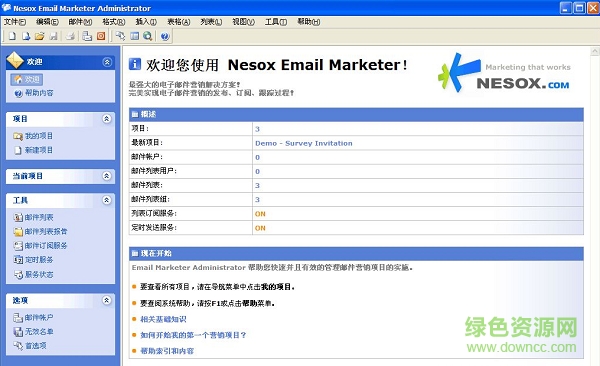
Task: Open 邮件订阅服务 under tools
Action: [x=46, y=246]
